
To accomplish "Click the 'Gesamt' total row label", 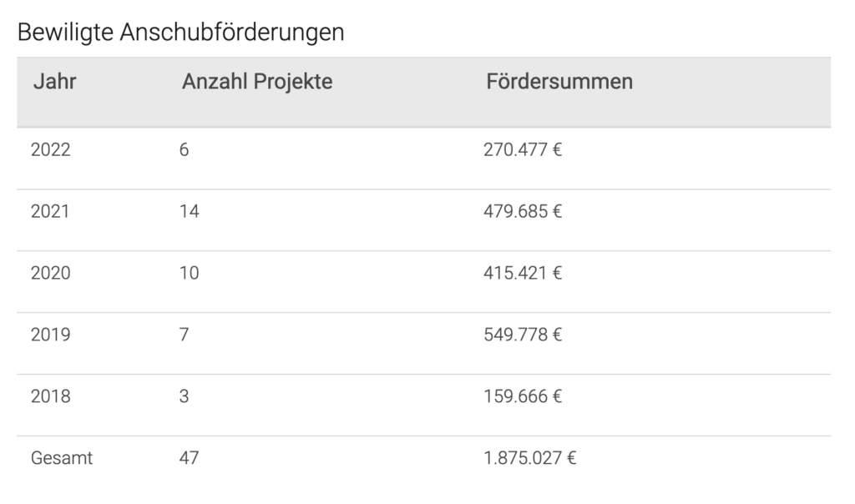I will coord(62,459).
